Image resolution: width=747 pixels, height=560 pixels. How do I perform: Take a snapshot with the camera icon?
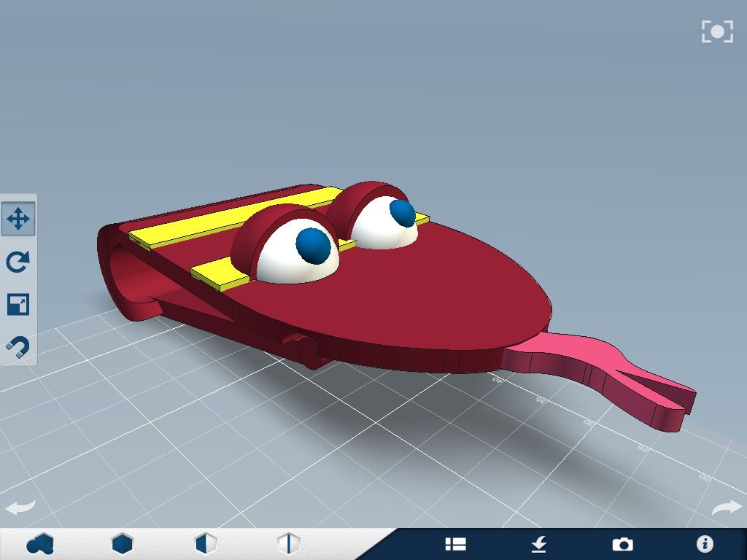click(x=622, y=544)
